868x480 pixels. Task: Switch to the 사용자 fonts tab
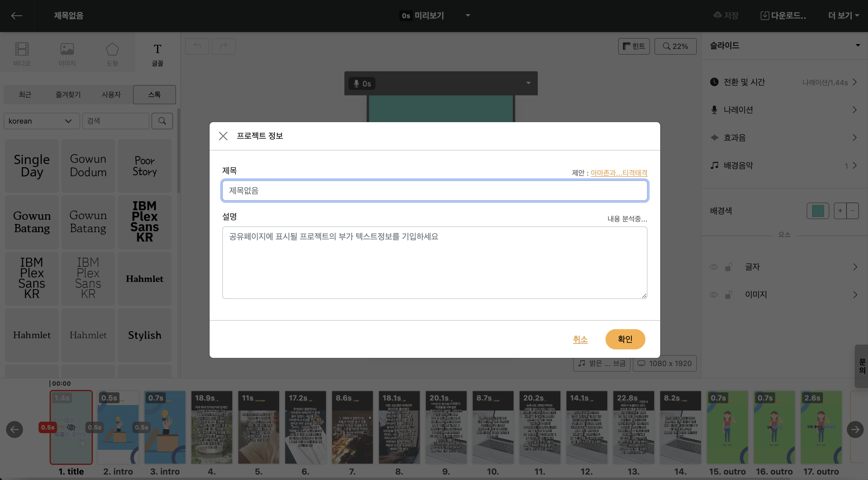tap(111, 94)
